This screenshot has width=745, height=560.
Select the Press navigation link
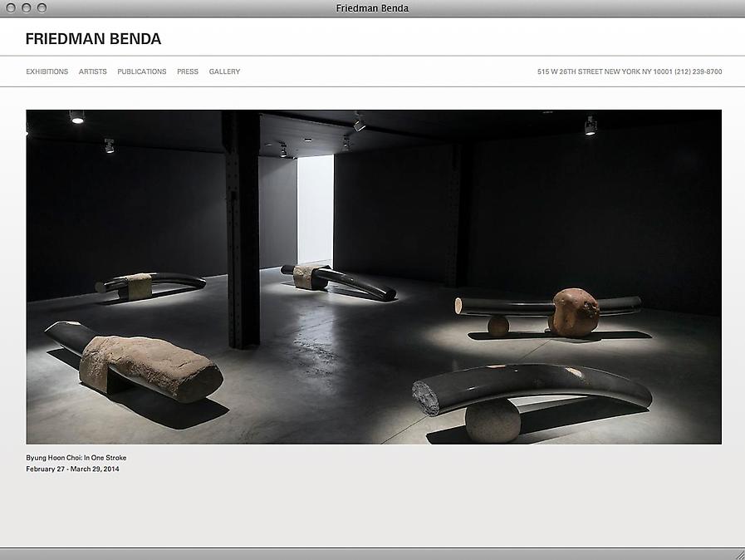[188, 71]
